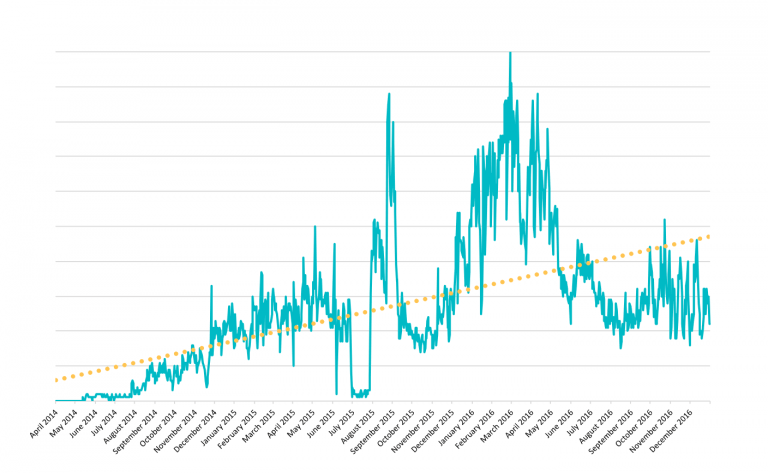
Task: Click the right end of orange dotted trendline
Action: coord(708,236)
